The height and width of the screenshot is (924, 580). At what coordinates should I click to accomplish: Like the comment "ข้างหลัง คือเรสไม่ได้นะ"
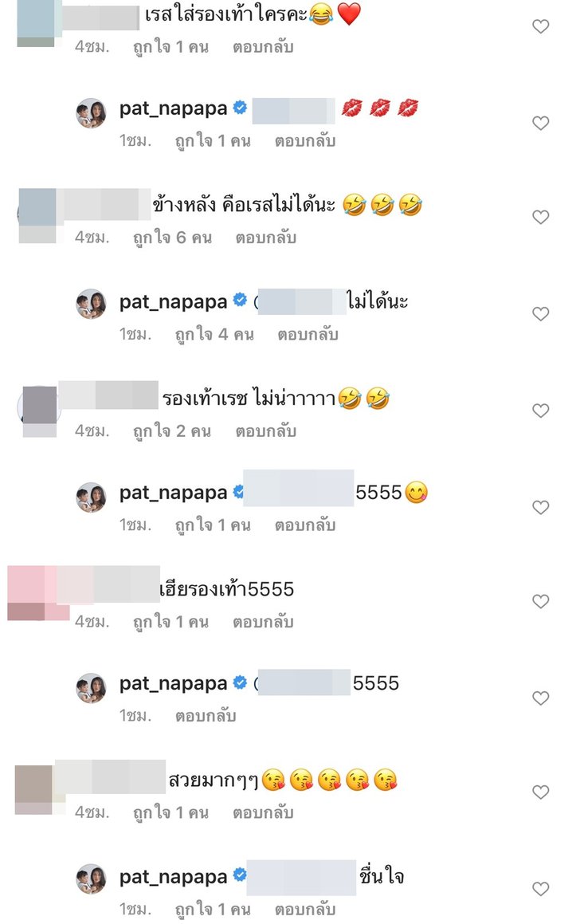pyautogui.click(x=540, y=217)
